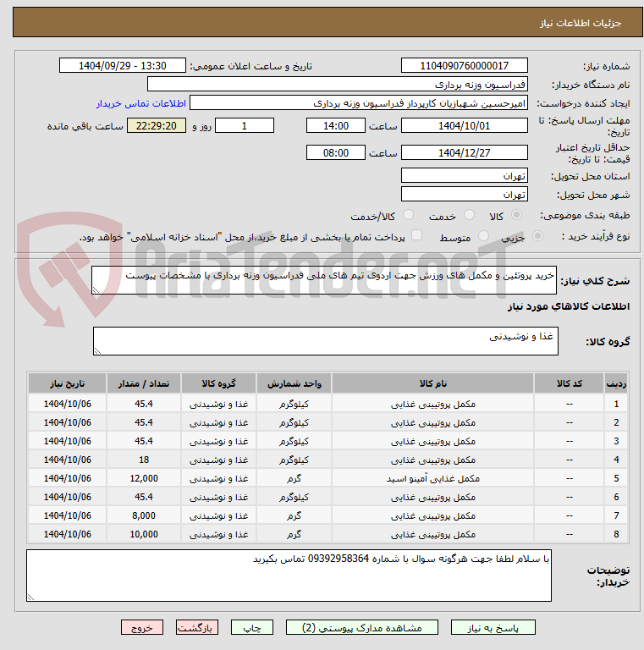The width and height of the screenshot is (644, 650).
Task: Click the اطلاعات کالاهای مورد نیاز heading
Action: pos(569,306)
